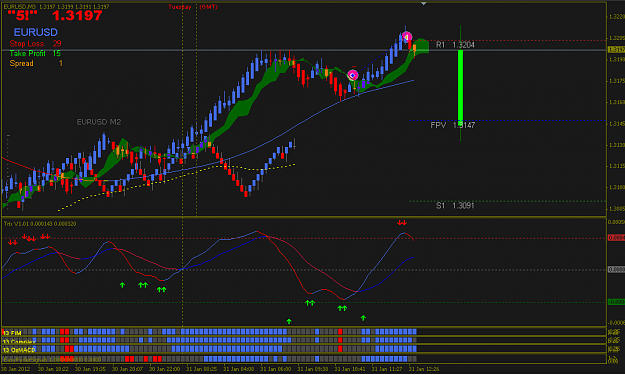Click the 30 Jan 22:00 time axis label
This screenshot has width=625, height=375.
(x=164, y=369)
